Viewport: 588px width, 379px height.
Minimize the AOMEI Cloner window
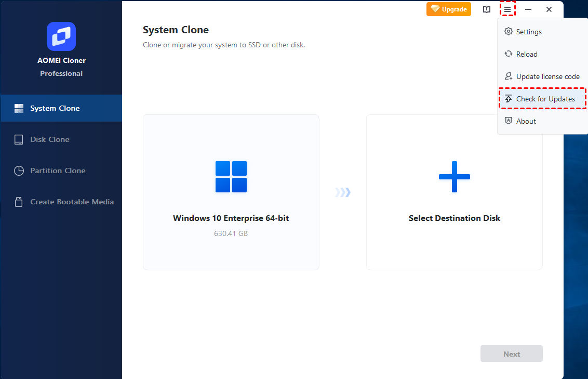point(528,9)
